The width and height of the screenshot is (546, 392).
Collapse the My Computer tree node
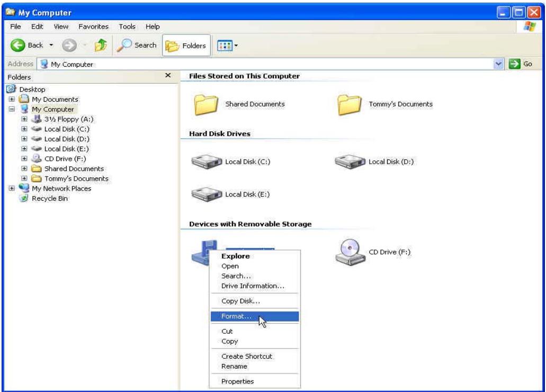point(12,109)
